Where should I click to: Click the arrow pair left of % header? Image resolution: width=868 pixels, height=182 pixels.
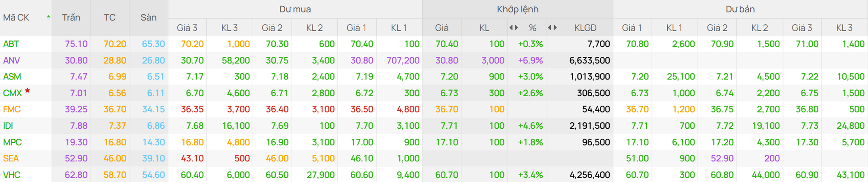514,28
